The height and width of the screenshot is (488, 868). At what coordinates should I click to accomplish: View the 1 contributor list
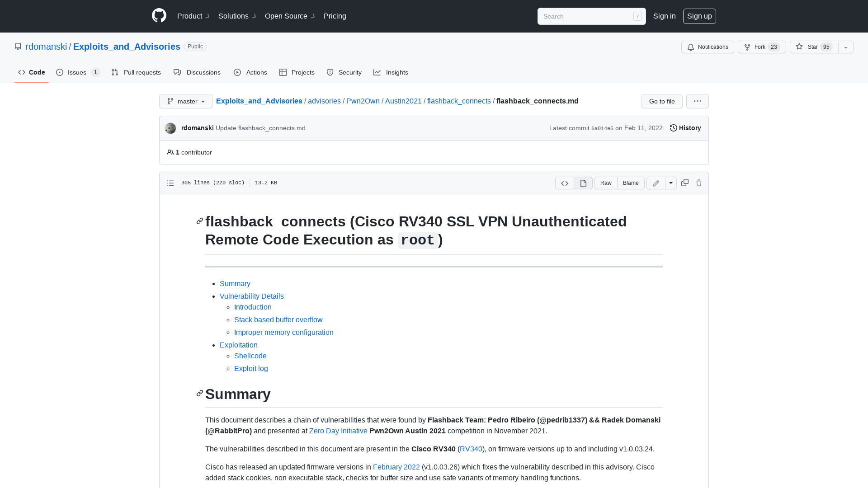pyautogui.click(x=189, y=152)
